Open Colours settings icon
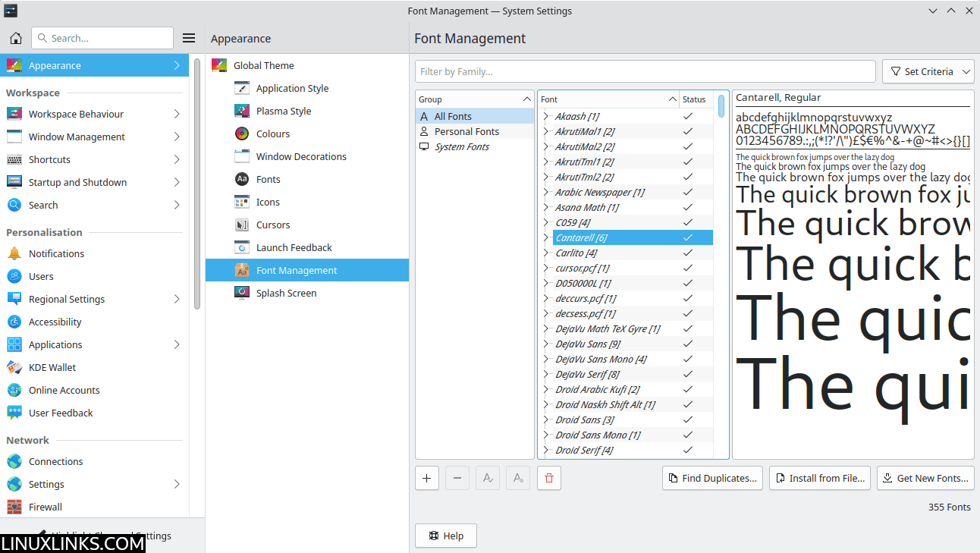 [242, 134]
